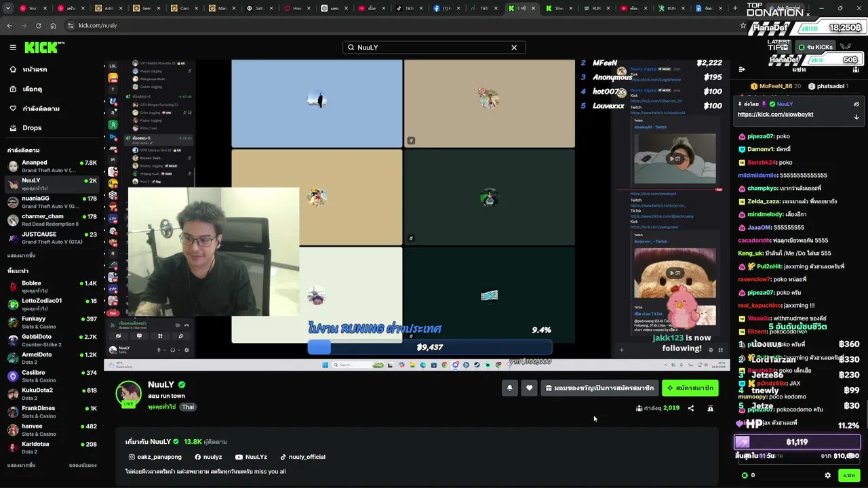Clear the NuuLY search text

click(514, 47)
